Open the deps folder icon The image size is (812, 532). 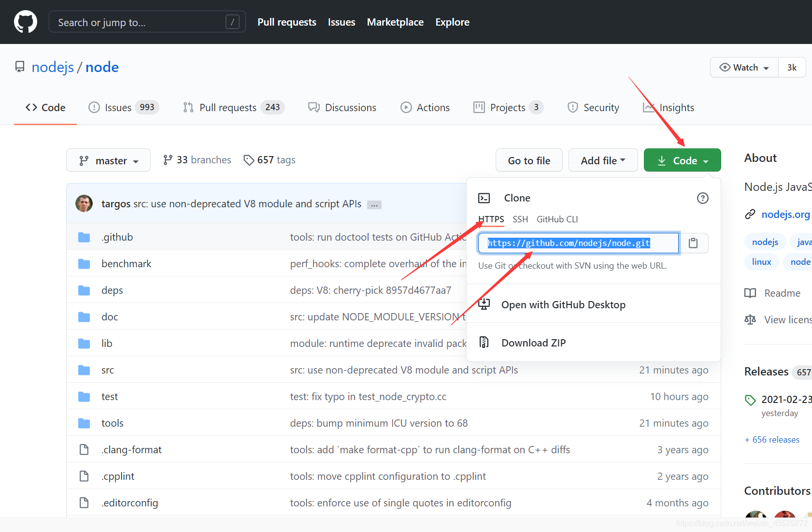[x=84, y=290]
